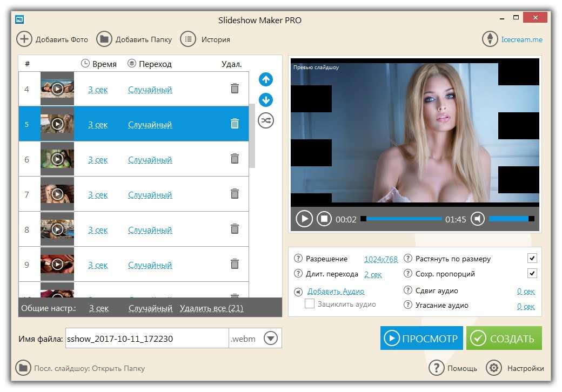The width and height of the screenshot is (562, 392).
Task: Click the speaker icon beside Добавить Аудио
Action: 298,292
